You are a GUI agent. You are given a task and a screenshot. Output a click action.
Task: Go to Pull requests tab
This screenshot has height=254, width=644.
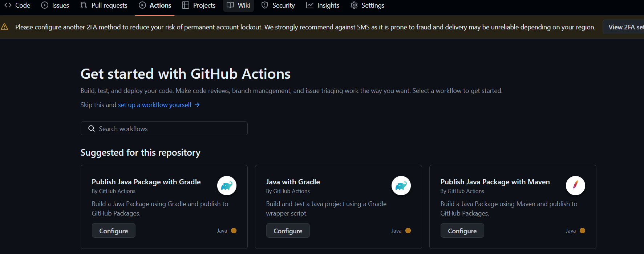click(104, 5)
